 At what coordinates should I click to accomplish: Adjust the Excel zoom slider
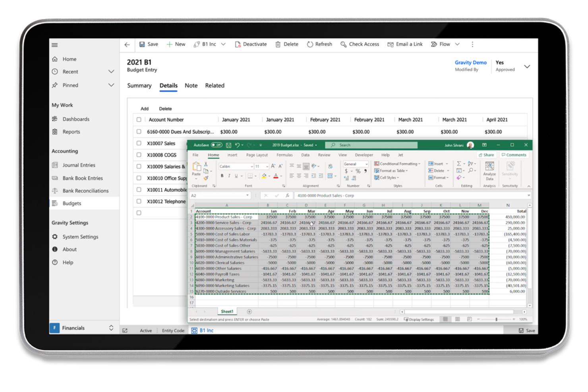pyautogui.click(x=496, y=319)
